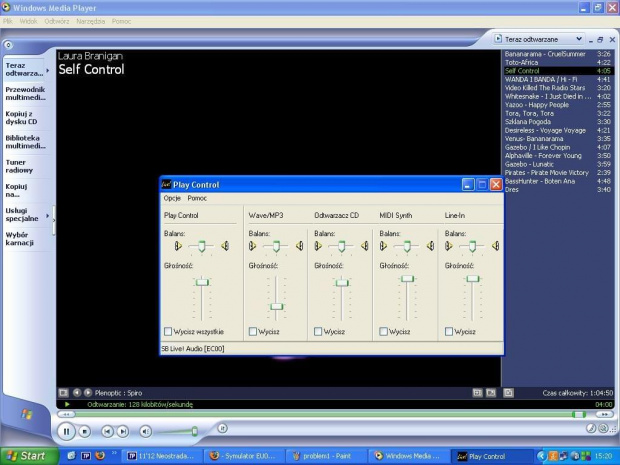Skip to previous track button
Viewport: 620px width, 465px height.
(x=107, y=431)
